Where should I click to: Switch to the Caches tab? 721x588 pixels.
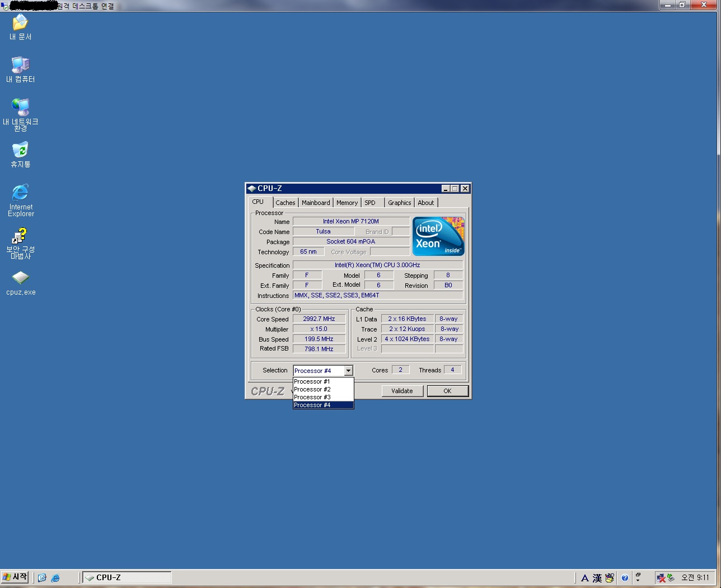point(285,203)
